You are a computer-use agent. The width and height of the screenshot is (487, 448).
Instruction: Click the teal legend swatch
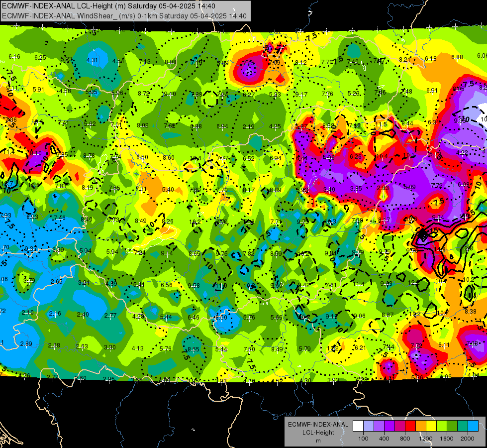click(x=463, y=426)
